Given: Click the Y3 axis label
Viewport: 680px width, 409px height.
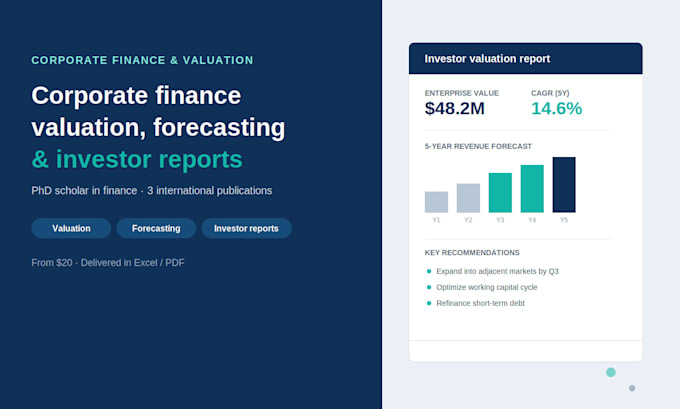Looking at the screenshot, I should [500, 220].
